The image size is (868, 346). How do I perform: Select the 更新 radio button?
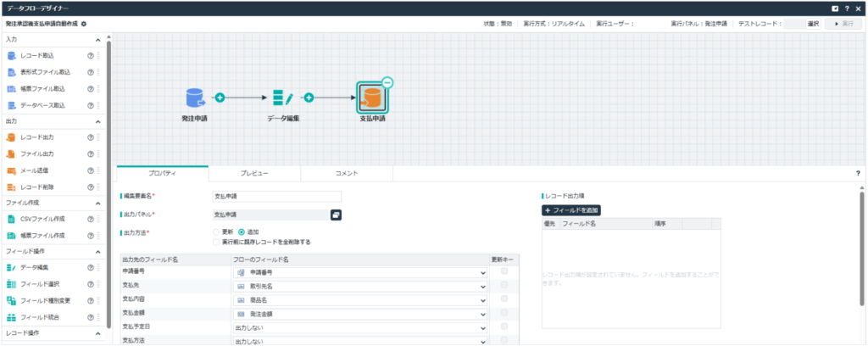pyautogui.click(x=216, y=232)
